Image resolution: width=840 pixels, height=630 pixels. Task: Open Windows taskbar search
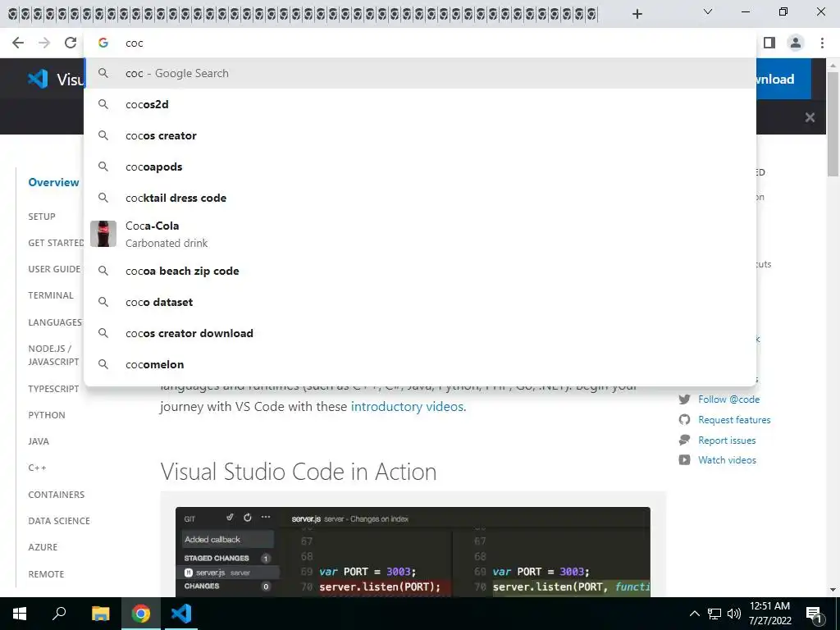59,614
